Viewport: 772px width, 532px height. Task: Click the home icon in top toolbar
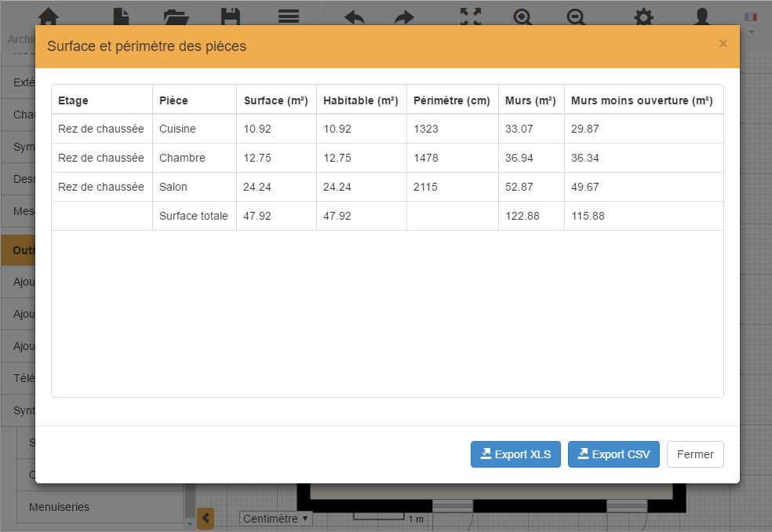[x=49, y=16]
